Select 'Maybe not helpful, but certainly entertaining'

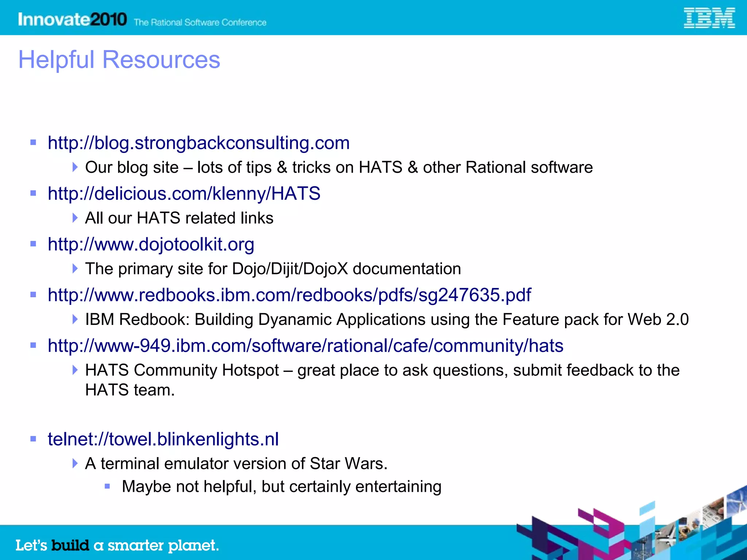282,487
